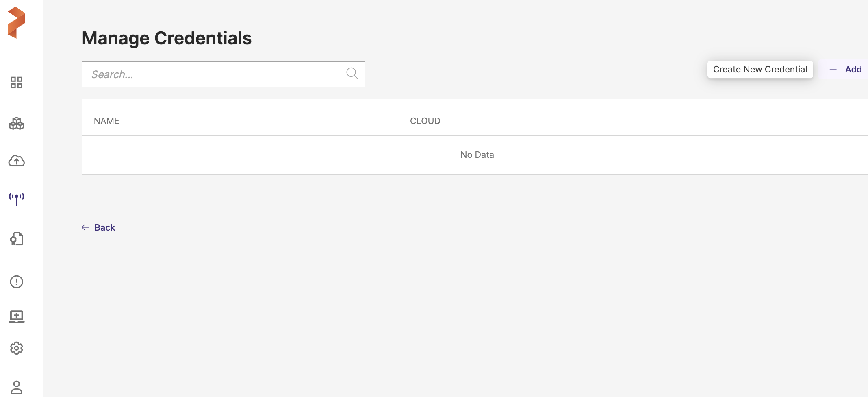Click the laptop with plus sidebar icon

click(x=17, y=316)
